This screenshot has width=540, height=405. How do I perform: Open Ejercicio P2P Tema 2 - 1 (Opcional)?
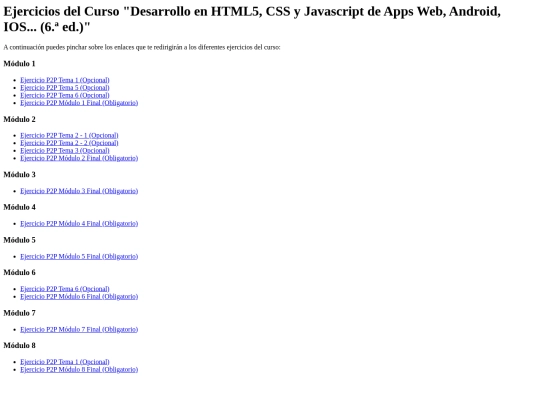tap(69, 135)
